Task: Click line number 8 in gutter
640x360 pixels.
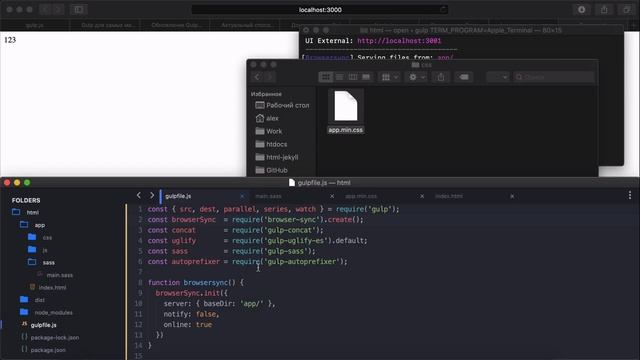Action: 140,282
